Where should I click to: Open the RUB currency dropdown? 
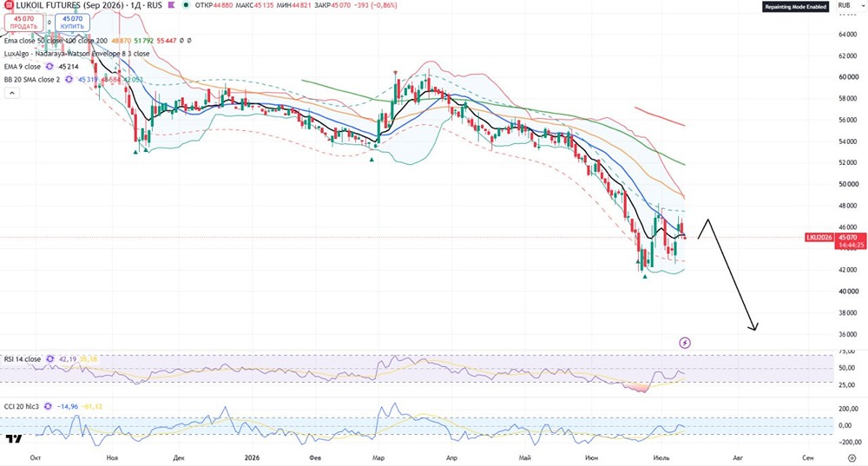[x=845, y=5]
